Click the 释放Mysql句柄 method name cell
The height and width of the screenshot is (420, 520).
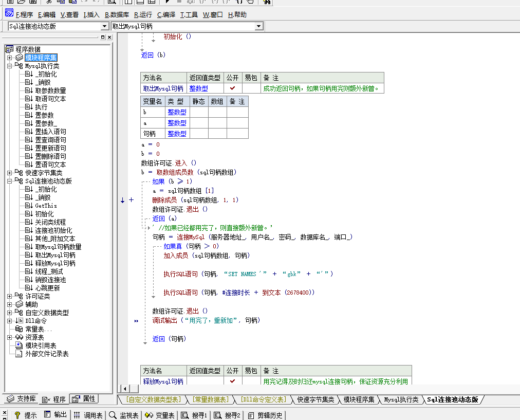click(x=163, y=381)
